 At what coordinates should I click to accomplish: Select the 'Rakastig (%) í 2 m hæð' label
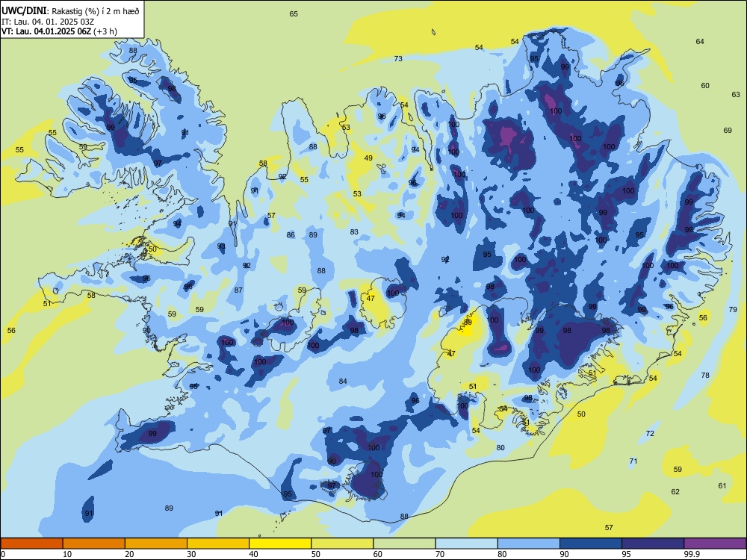(x=96, y=11)
